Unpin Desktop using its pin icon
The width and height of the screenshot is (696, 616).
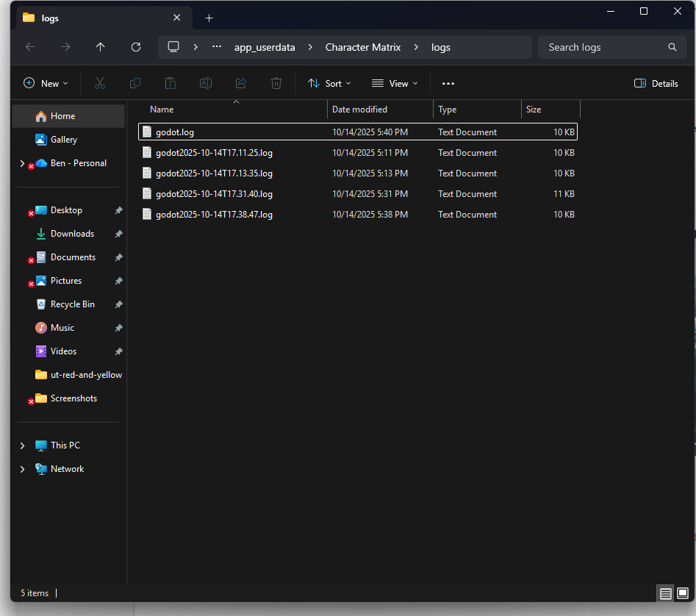pos(118,210)
